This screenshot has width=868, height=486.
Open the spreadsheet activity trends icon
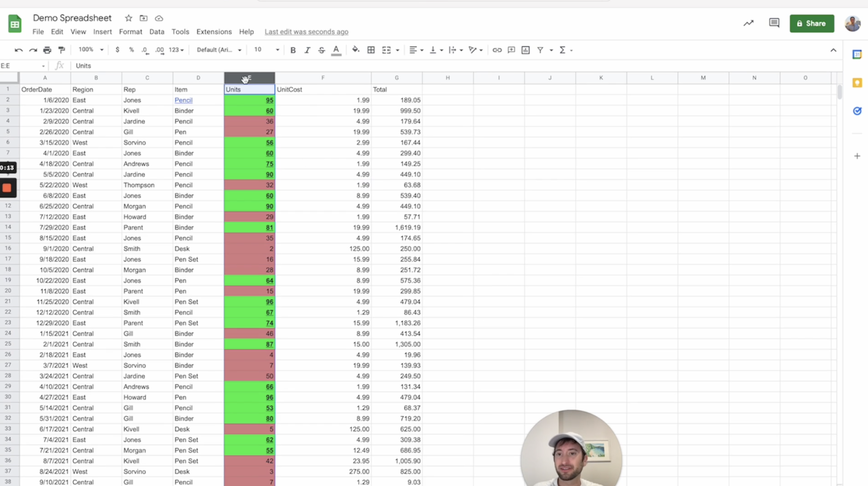[748, 23]
